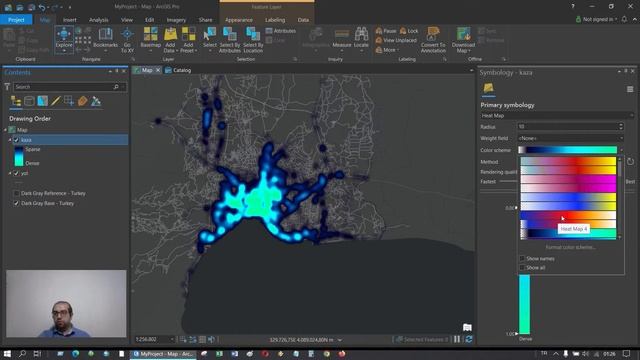Activate the Select features tool
The height and width of the screenshot is (360, 640).
[210, 39]
